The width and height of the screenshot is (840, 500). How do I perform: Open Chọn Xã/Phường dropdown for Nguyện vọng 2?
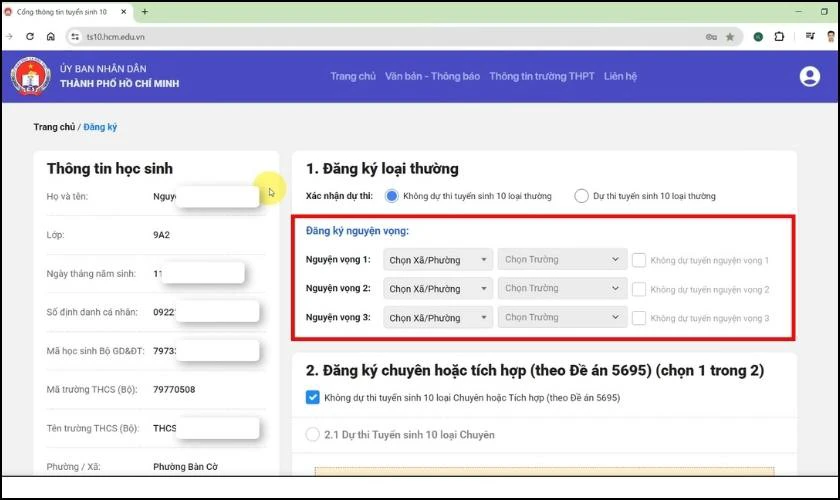pos(438,289)
